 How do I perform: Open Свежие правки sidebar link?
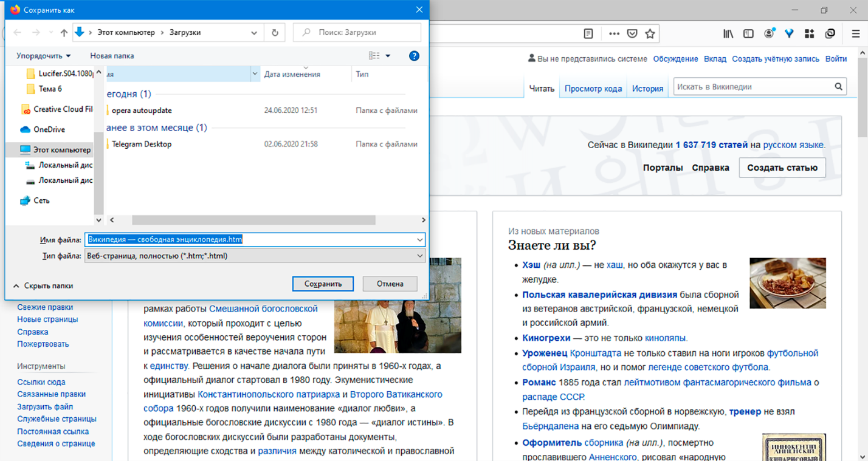pyautogui.click(x=45, y=307)
